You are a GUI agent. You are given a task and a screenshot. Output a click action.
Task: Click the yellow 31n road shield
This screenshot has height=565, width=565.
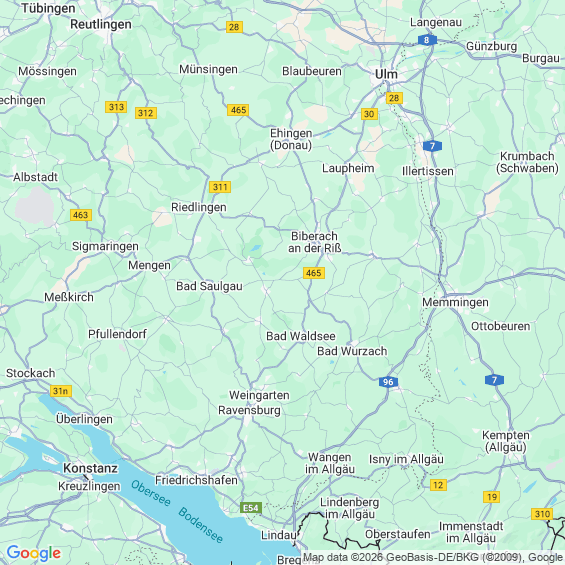click(61, 391)
